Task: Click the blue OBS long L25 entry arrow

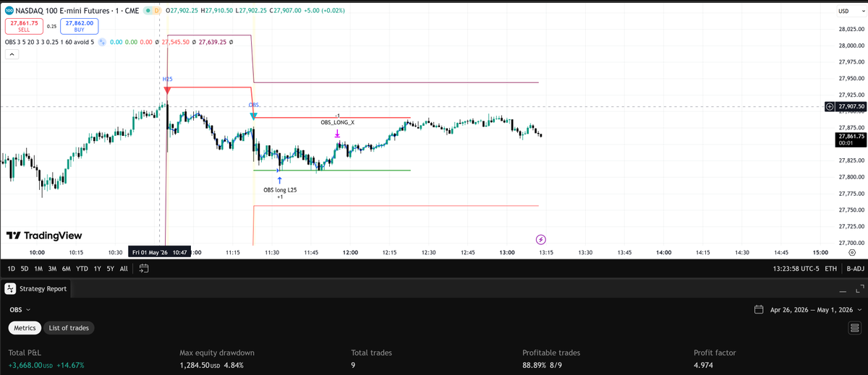Action: 279,179
